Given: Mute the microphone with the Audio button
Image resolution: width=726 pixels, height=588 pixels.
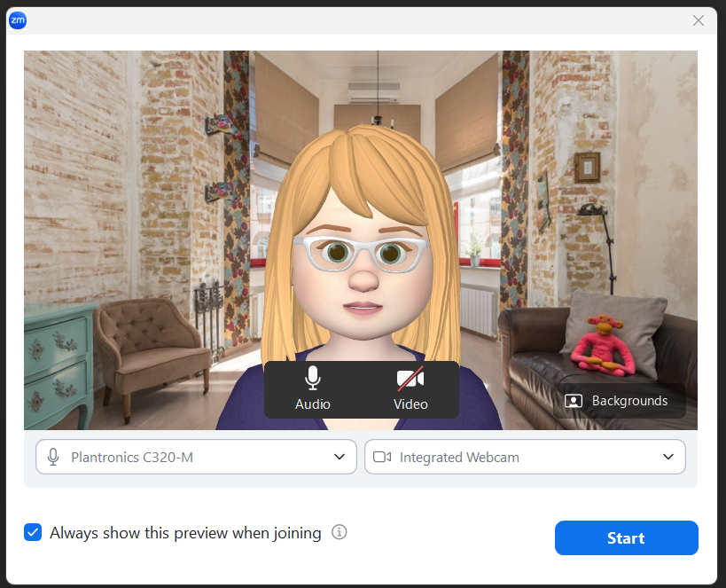Looking at the screenshot, I should [313, 388].
